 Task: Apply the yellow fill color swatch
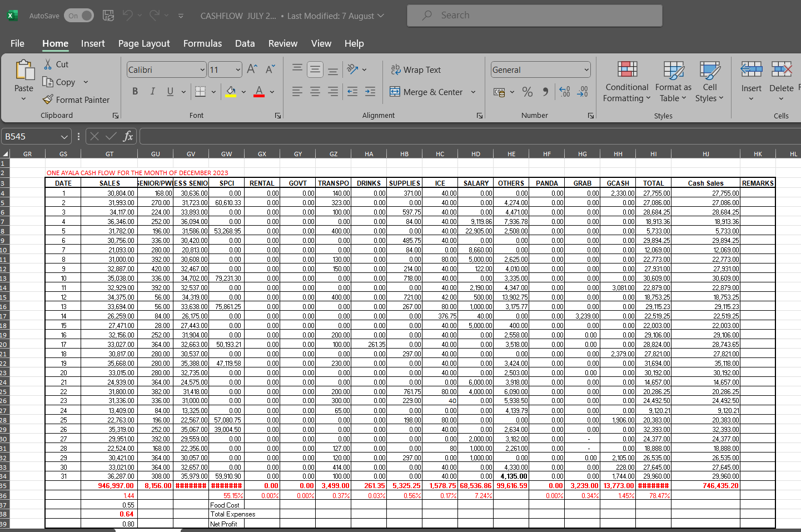[231, 91]
